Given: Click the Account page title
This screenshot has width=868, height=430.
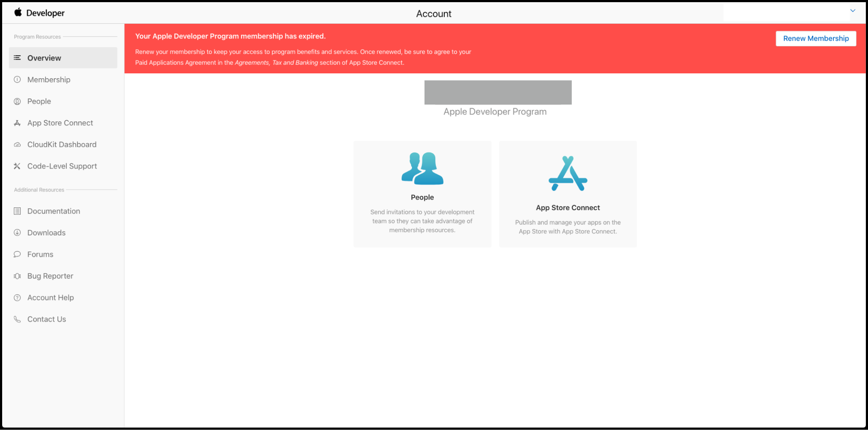Looking at the screenshot, I should pos(434,13).
